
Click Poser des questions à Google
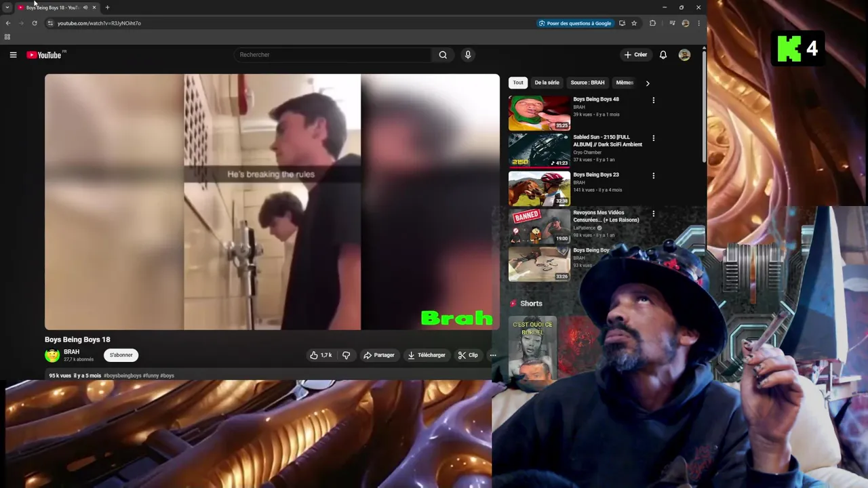575,23
